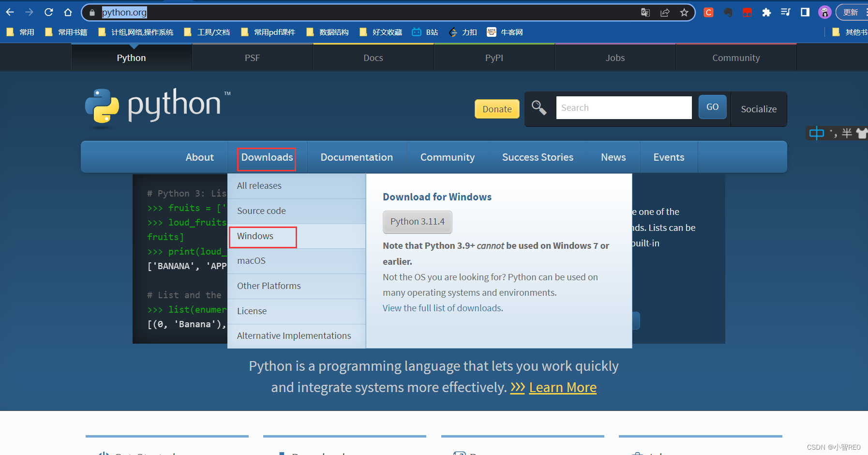This screenshot has width=868, height=455.
Task: Open the 力扣 bookmark
Action: tap(463, 32)
